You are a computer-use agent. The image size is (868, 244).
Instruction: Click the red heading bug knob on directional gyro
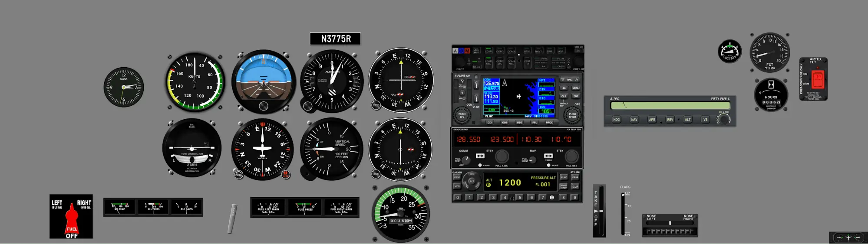[285, 175]
